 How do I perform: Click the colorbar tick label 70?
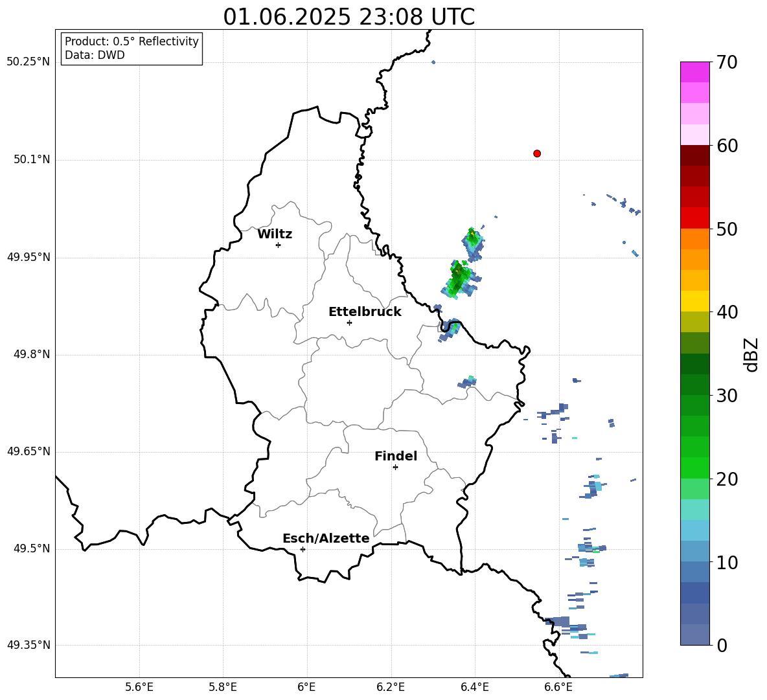point(727,62)
